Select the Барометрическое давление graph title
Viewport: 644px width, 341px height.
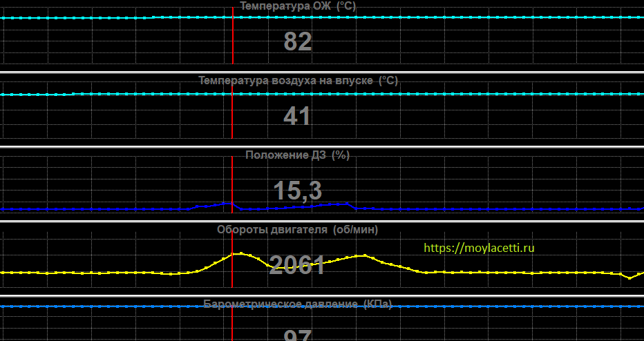pos(298,304)
